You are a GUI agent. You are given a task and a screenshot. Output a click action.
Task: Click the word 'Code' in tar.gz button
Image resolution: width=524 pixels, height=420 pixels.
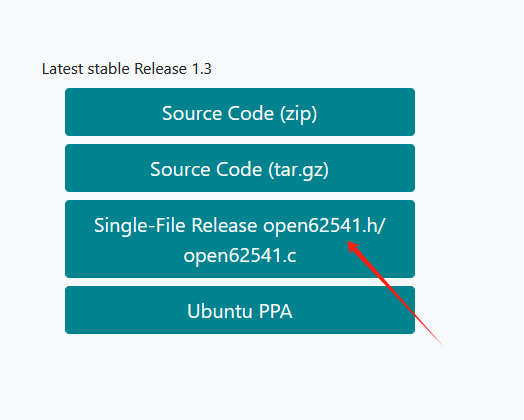[x=239, y=169]
